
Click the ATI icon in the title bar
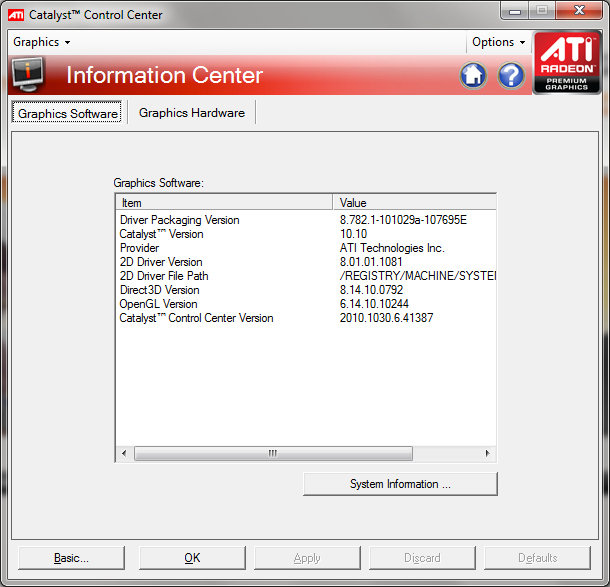16,15
